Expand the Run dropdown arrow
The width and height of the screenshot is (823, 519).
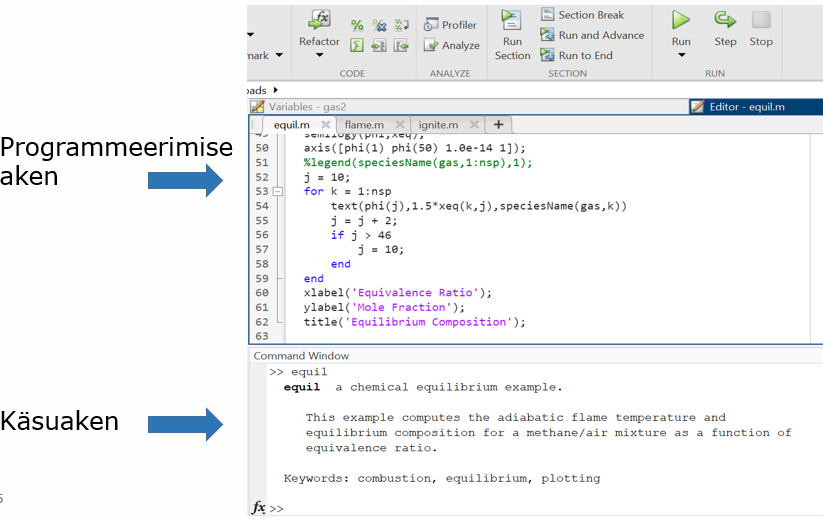pos(681,55)
